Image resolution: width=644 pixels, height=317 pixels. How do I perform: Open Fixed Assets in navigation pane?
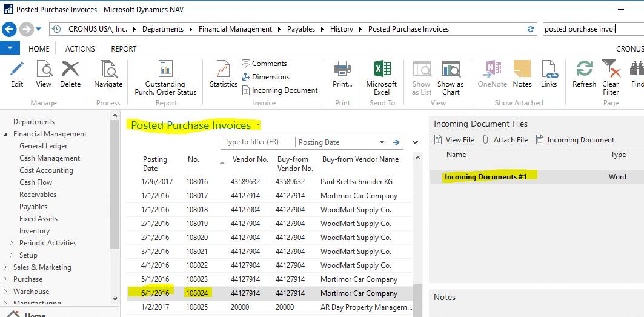39,219
